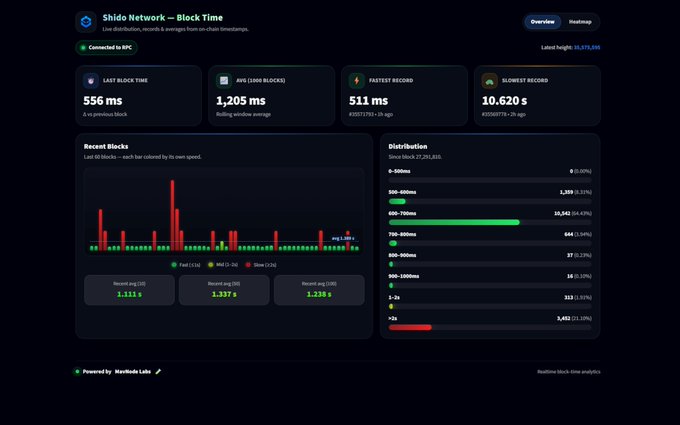Click the lightning bolt icon on Fastest Record
The image size is (680, 425).
pos(356,81)
